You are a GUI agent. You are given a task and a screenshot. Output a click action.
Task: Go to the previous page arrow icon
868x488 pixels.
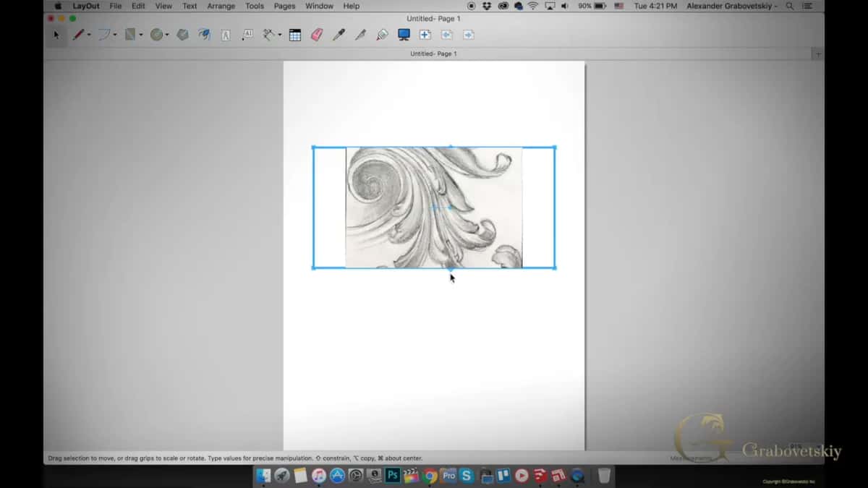447,35
